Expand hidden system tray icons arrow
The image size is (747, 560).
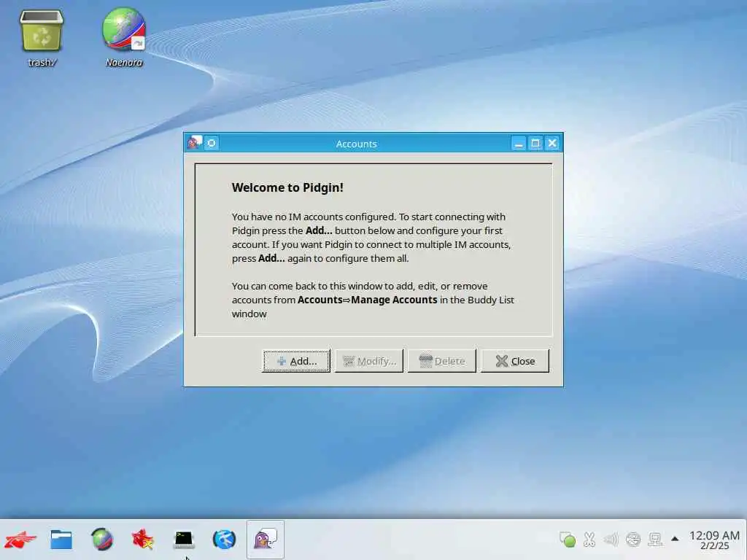point(675,539)
